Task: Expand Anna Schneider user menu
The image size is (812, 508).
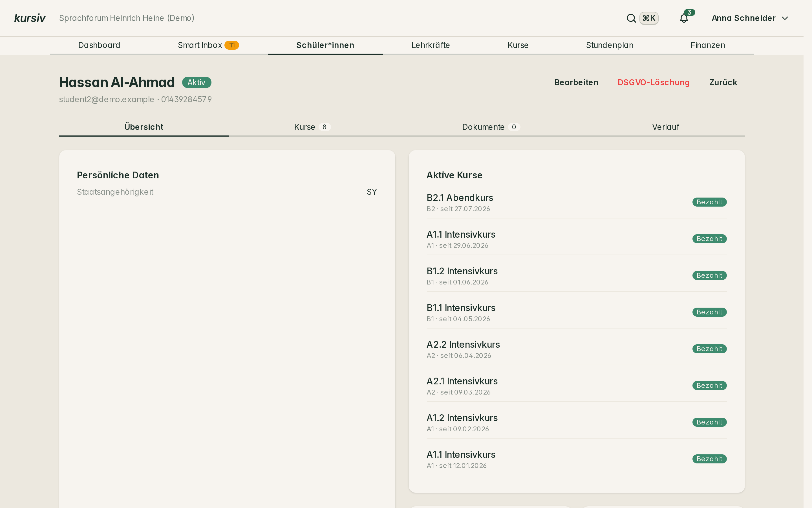Action: coord(750,18)
